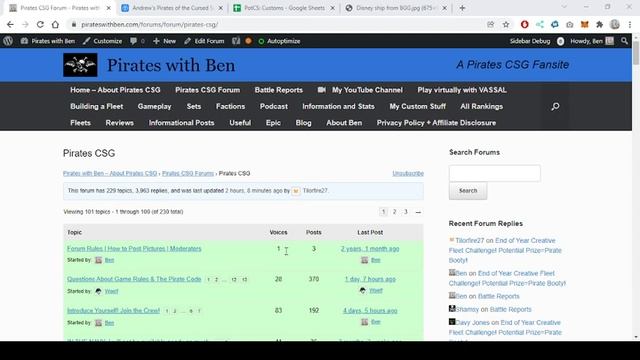Image resolution: width=640 pixels, height=360 pixels.
Task: Open the Chrome profile avatar
Action: point(615,24)
